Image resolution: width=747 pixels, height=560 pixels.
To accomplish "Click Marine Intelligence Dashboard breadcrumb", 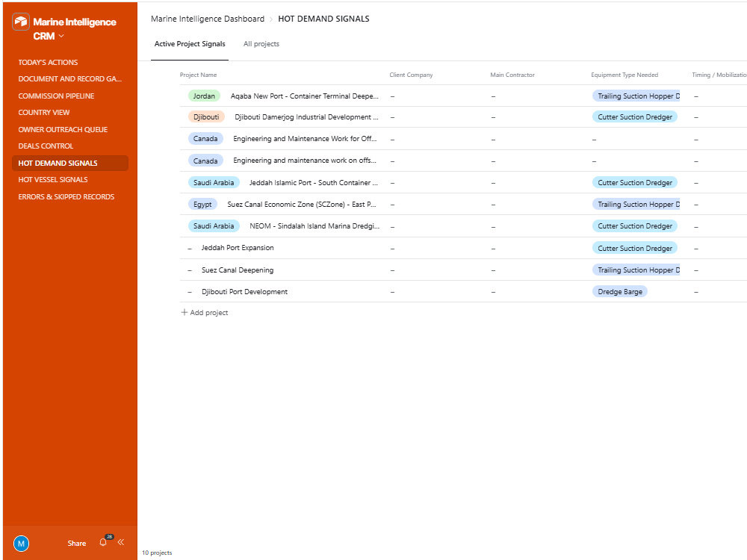I will 207,19.
